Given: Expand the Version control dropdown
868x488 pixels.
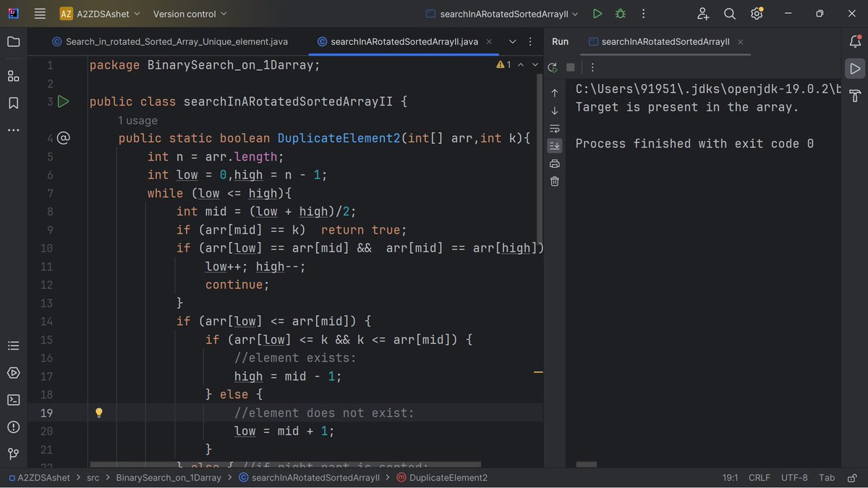Looking at the screenshot, I should (x=191, y=13).
